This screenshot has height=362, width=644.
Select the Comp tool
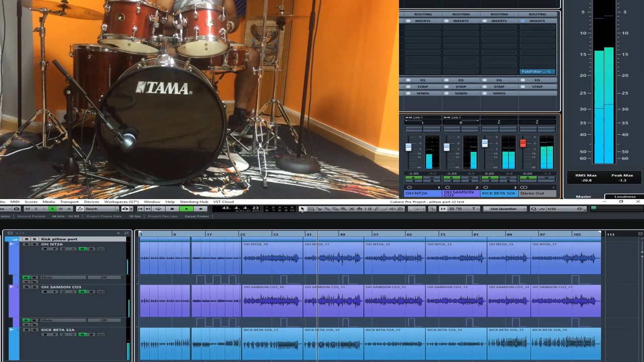(359, 209)
